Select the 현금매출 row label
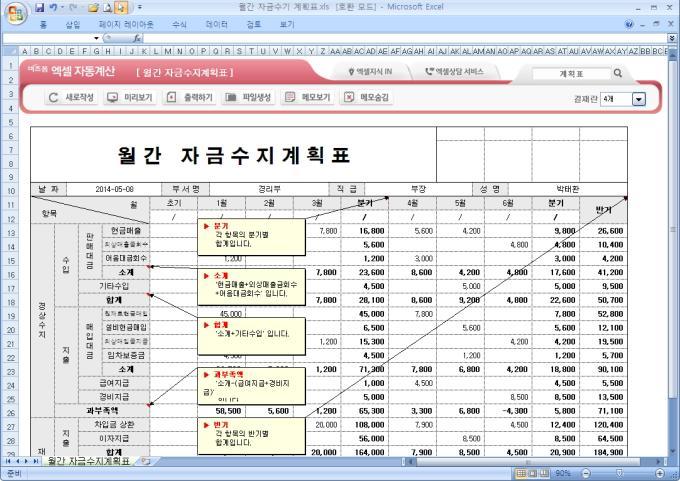 pyautogui.click(x=126, y=231)
